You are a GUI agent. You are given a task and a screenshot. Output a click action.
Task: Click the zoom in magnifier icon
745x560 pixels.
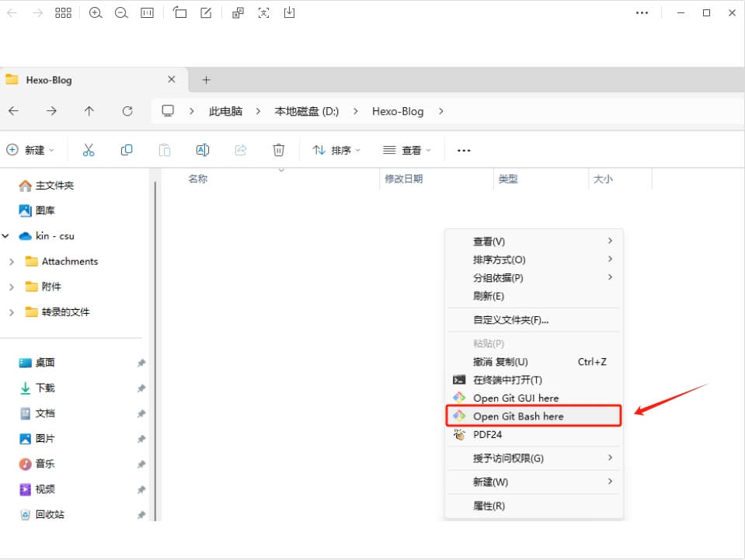coord(96,13)
